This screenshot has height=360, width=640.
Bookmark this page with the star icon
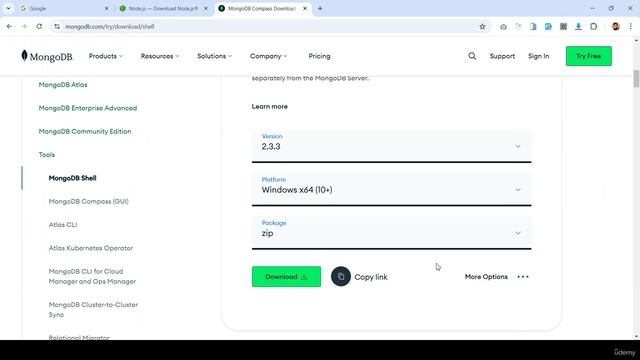482,27
